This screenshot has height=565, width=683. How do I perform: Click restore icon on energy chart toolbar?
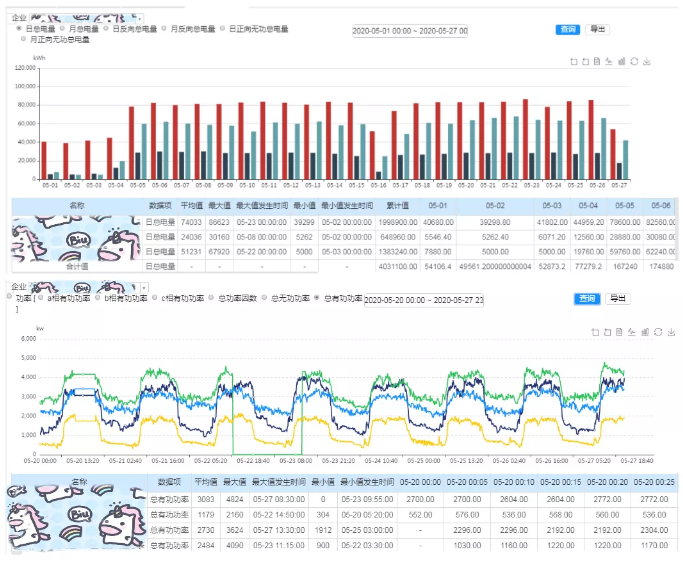tap(634, 61)
